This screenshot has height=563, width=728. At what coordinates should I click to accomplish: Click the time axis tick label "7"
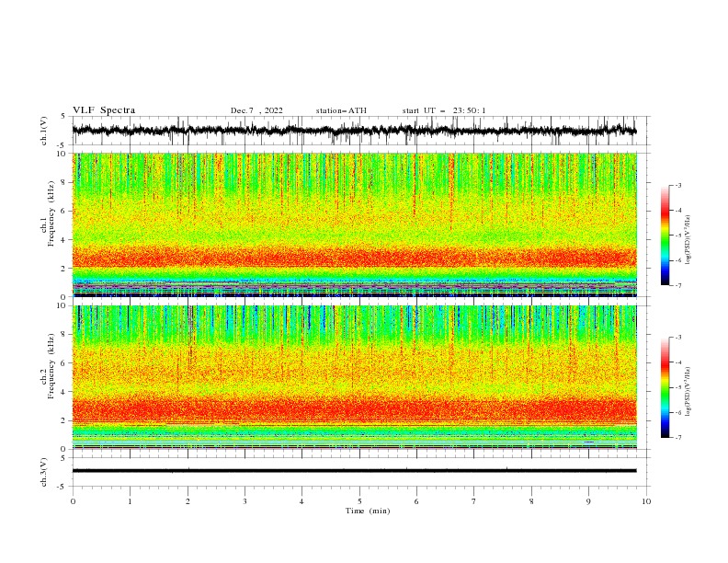click(474, 501)
